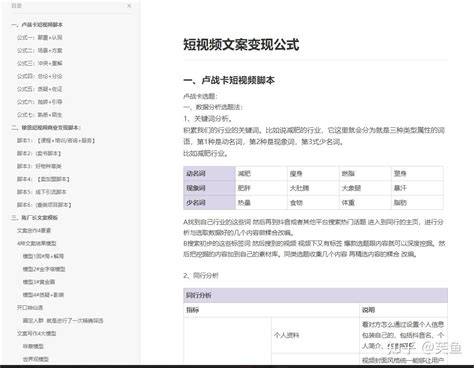Click table cell 脂肪

coord(417,203)
